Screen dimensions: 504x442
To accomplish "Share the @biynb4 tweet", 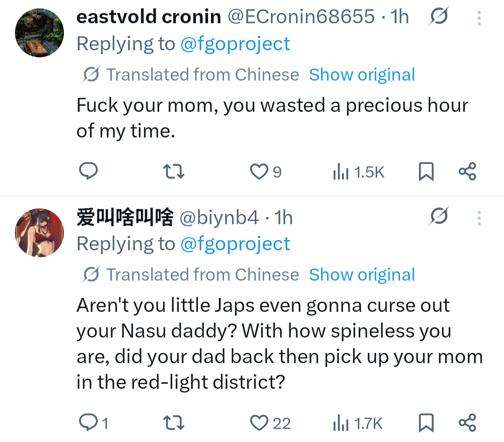I will pyautogui.click(x=467, y=422).
